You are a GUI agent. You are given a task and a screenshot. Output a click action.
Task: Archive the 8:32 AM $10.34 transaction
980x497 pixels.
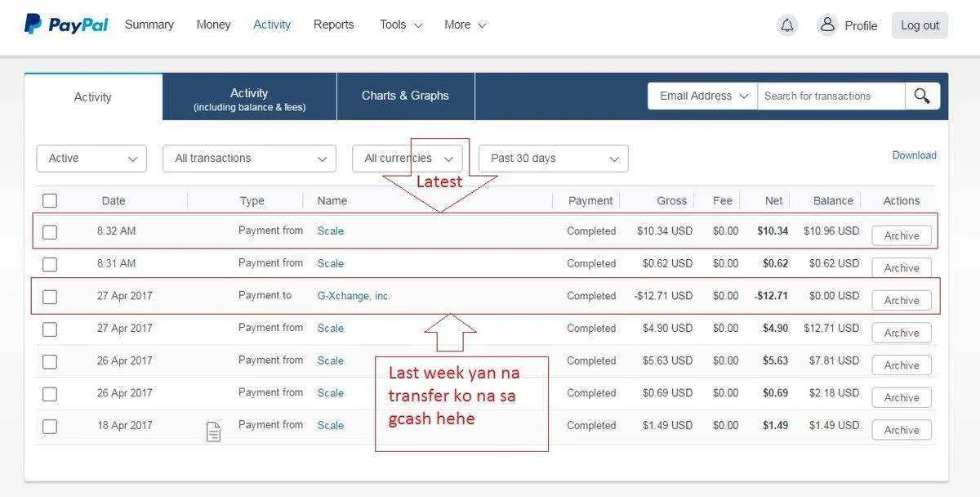[x=902, y=235]
